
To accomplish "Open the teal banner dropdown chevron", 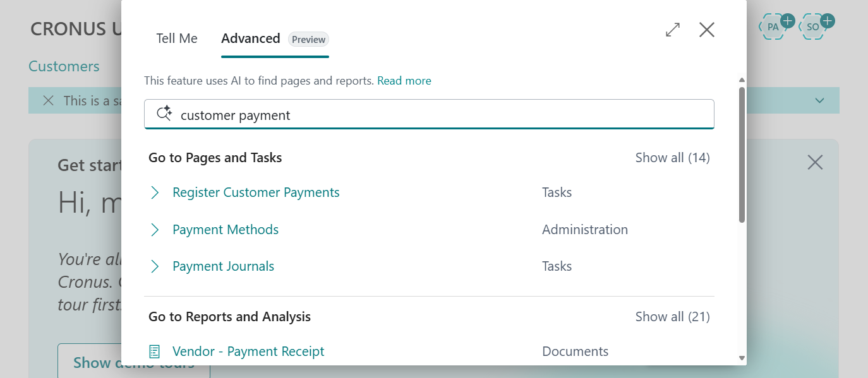I will (x=819, y=100).
